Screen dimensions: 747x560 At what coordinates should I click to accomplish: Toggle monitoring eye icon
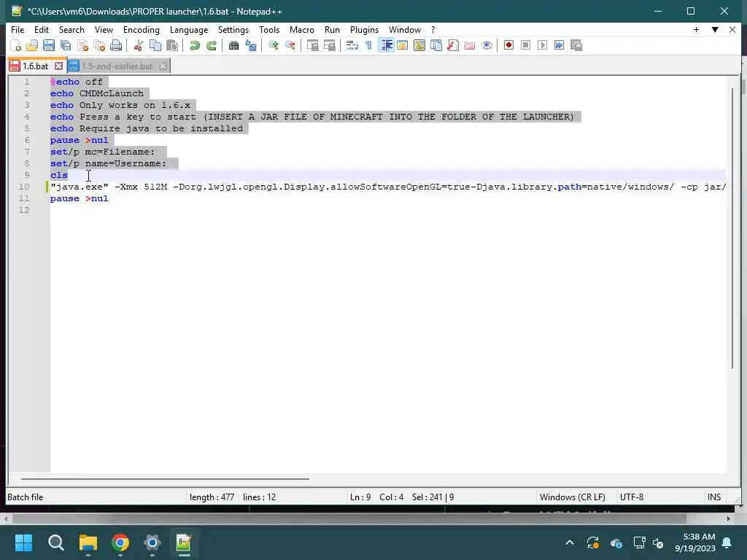pos(487,45)
